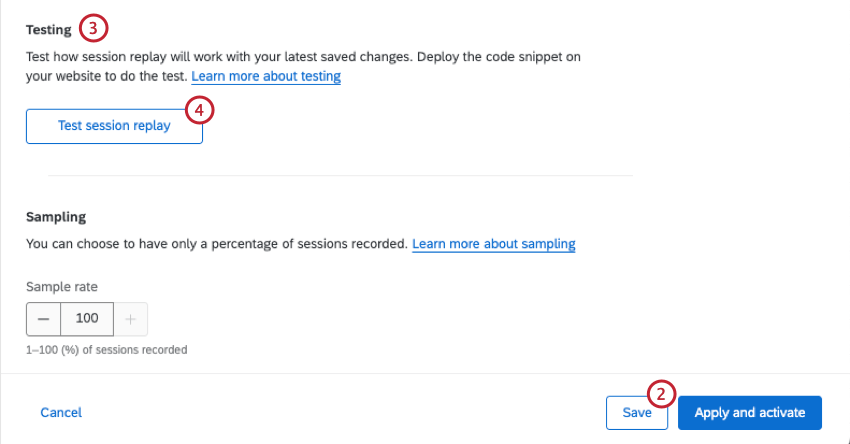
Task: Open Learn more about sampling link
Action: tap(494, 244)
